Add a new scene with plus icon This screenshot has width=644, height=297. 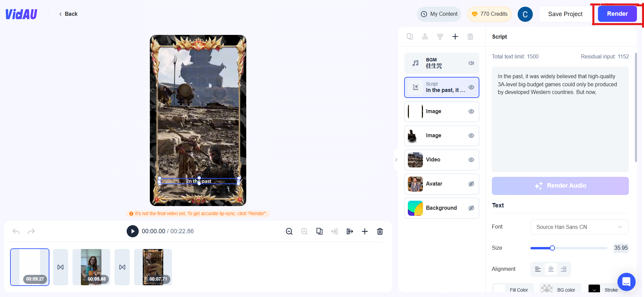tap(364, 232)
